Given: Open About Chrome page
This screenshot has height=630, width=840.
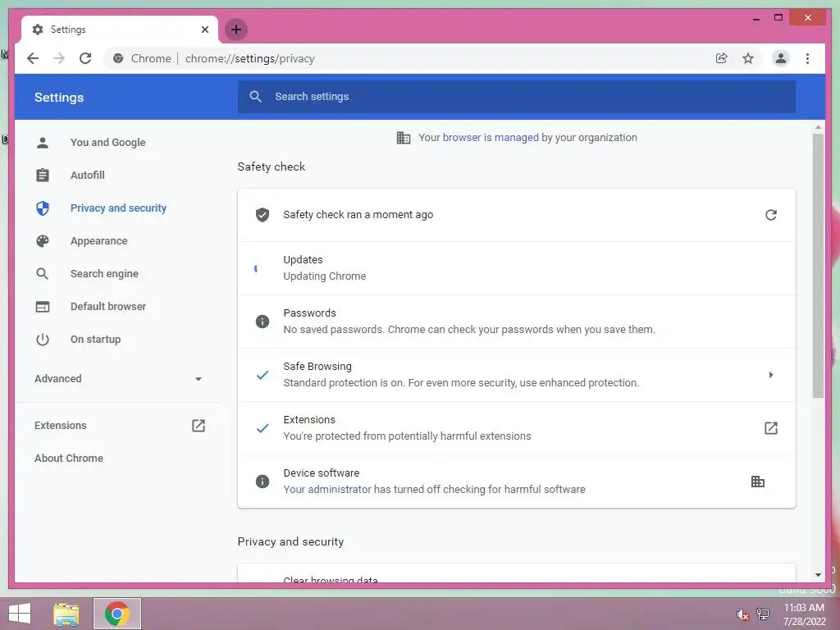Looking at the screenshot, I should (69, 458).
